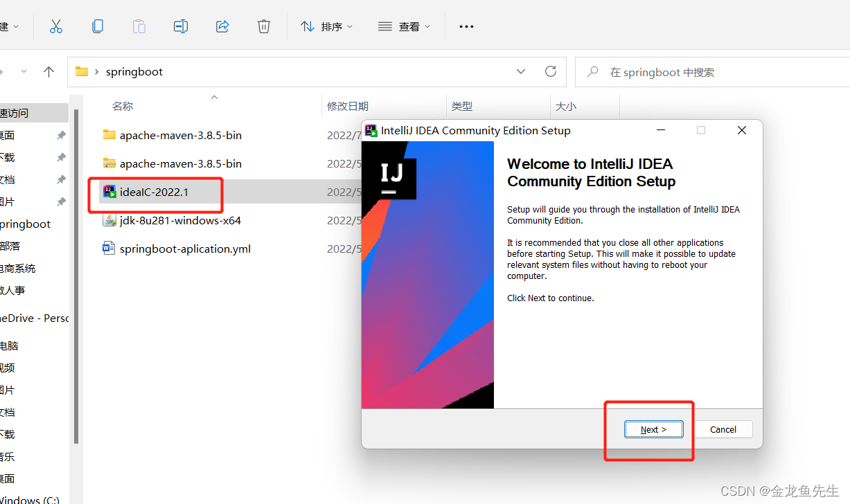The image size is (850, 504).
Task: Refresh the folder with the refresh icon
Action: pos(550,71)
